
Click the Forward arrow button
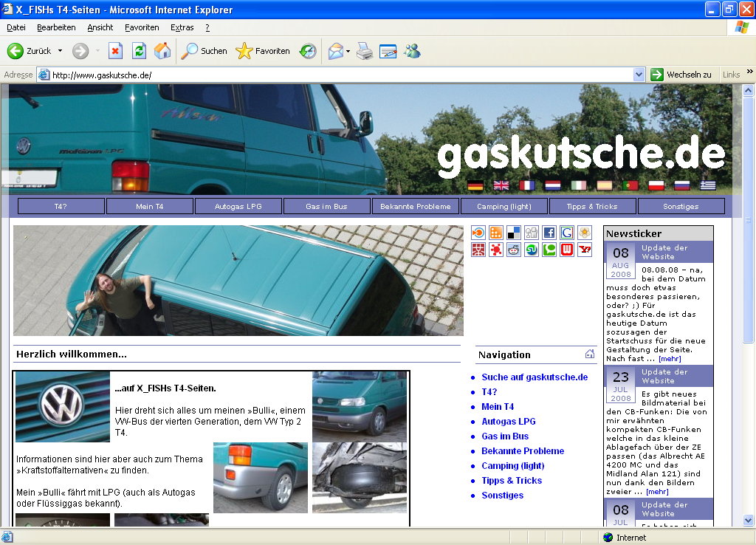(x=80, y=51)
